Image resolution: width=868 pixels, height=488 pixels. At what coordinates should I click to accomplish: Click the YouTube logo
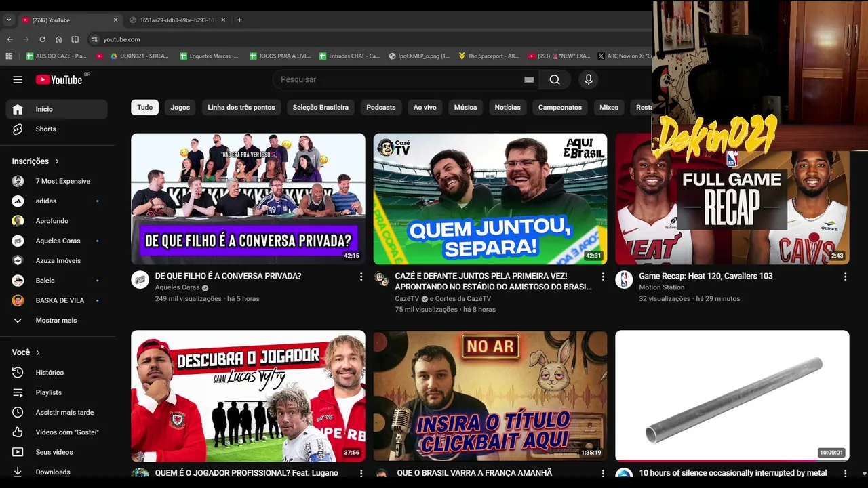[59, 79]
